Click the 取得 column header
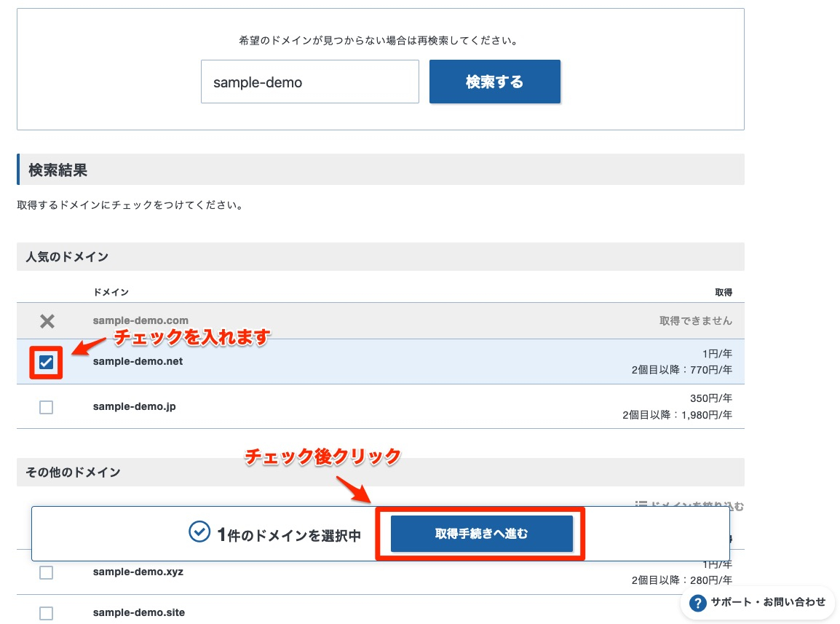 (x=724, y=292)
